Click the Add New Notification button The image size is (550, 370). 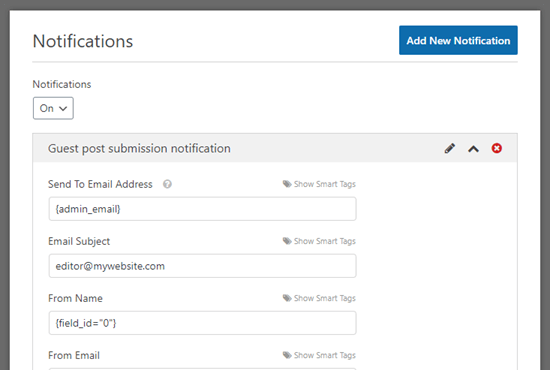[458, 40]
